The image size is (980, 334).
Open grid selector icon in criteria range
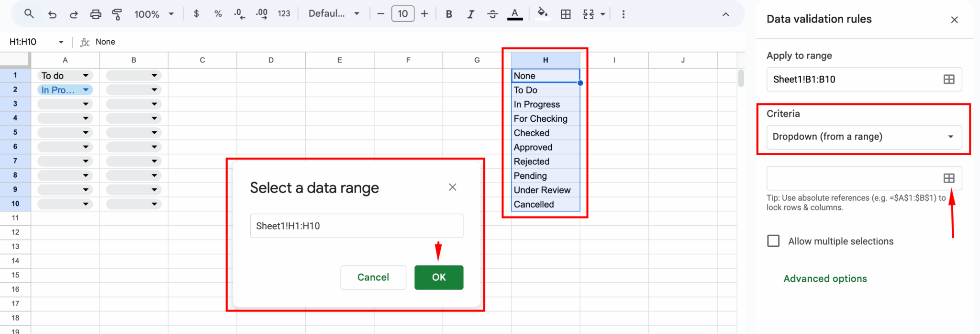click(949, 178)
